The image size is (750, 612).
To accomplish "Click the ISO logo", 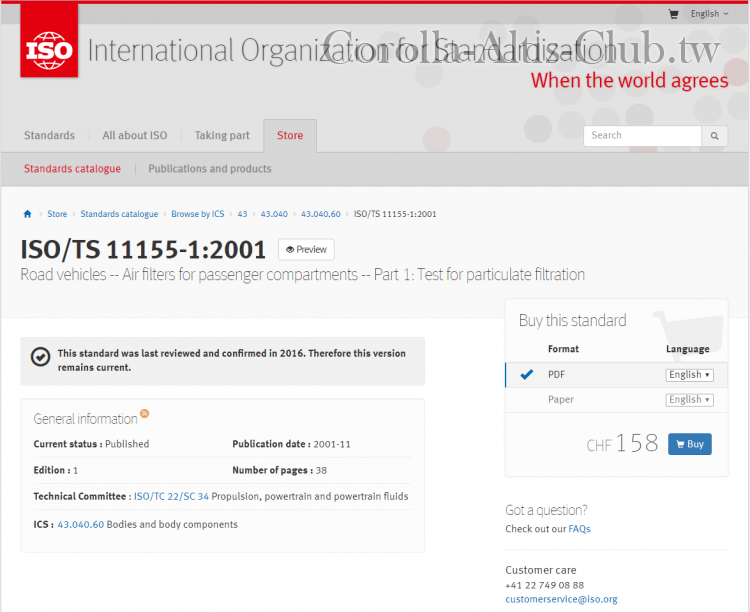I will pos(49,42).
